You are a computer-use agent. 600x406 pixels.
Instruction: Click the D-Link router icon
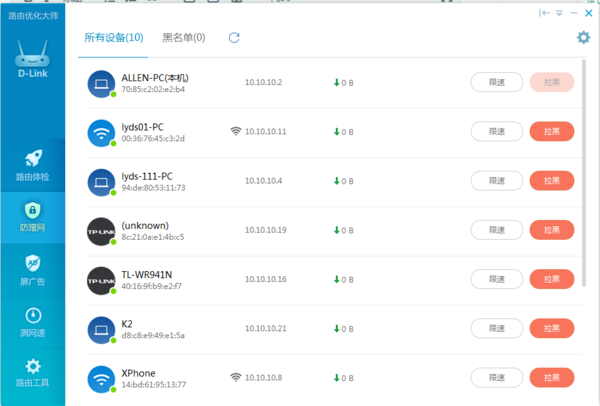pos(33,54)
